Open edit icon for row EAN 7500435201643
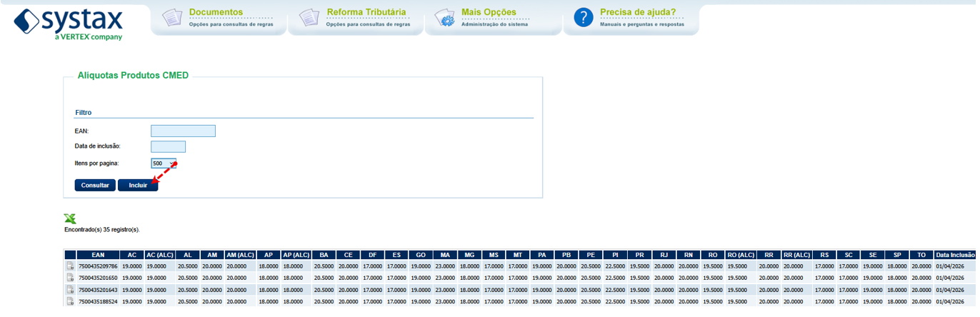Viewport: 980px width, 317px height. [x=70, y=290]
